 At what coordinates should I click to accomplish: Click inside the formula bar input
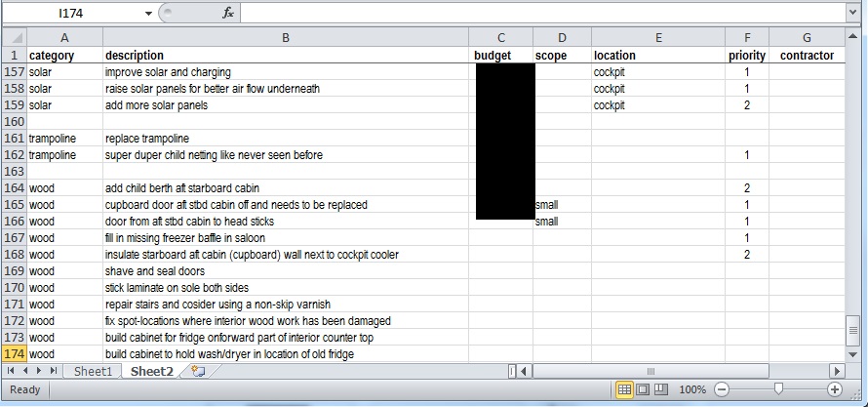pos(536,13)
